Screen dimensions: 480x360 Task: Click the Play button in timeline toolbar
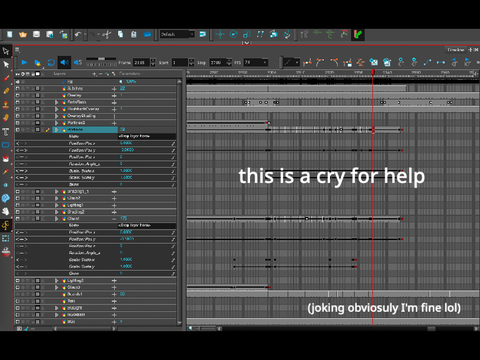click(x=24, y=62)
